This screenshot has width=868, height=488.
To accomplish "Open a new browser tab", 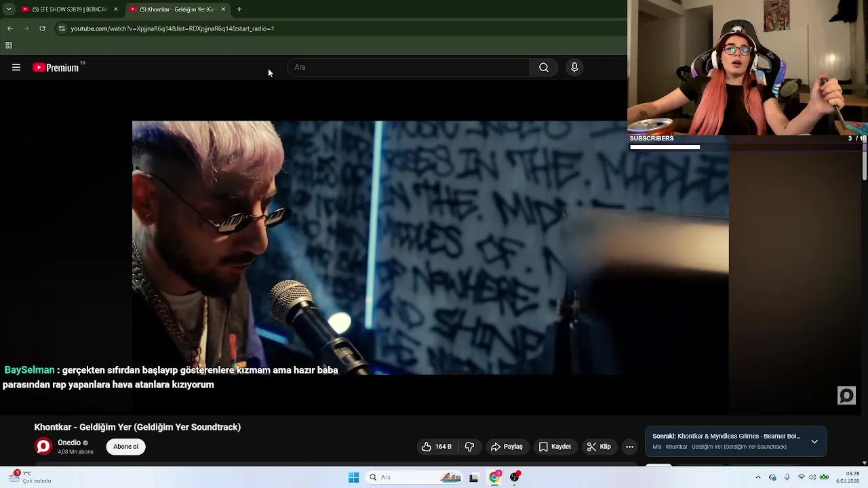I will [x=239, y=9].
